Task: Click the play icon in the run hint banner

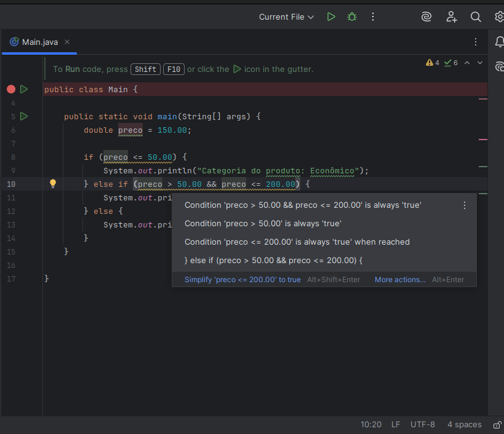Action: tap(237, 69)
